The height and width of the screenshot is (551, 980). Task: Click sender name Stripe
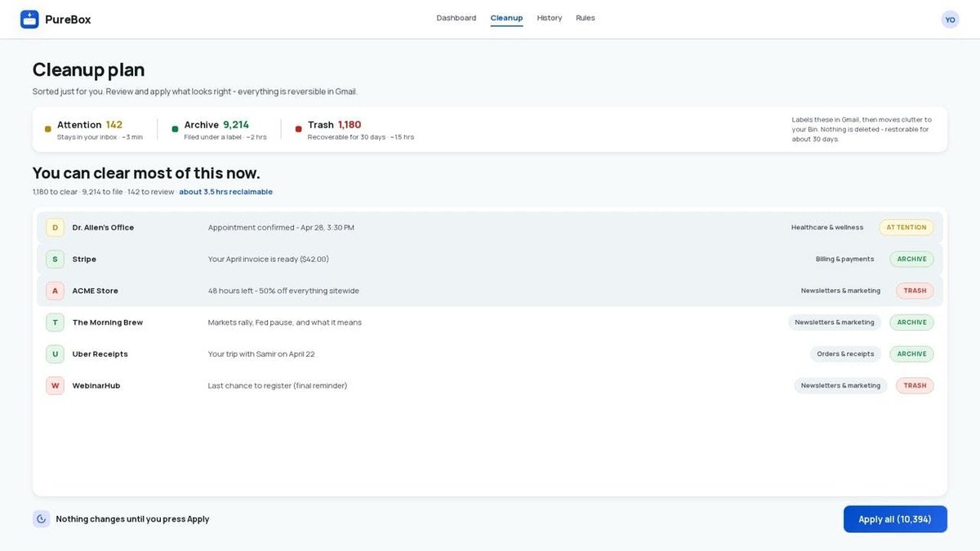pyautogui.click(x=84, y=260)
